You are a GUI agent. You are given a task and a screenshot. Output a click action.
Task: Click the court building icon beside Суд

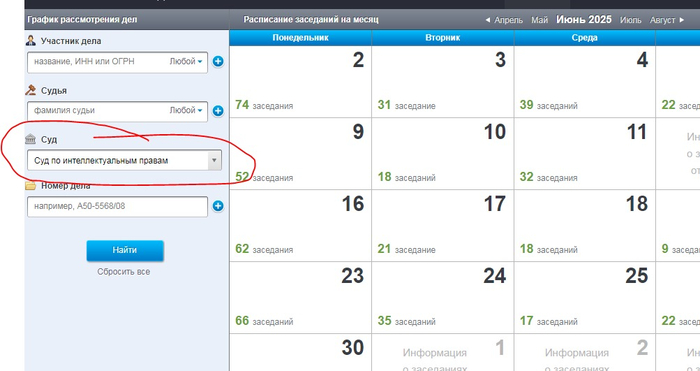[x=30, y=139]
